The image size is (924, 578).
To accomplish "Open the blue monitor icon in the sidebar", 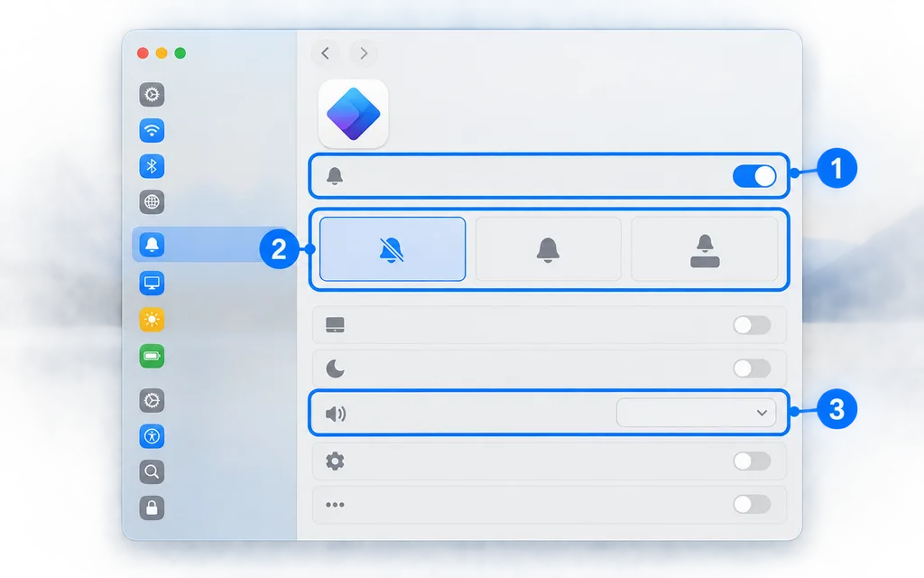I will [152, 283].
